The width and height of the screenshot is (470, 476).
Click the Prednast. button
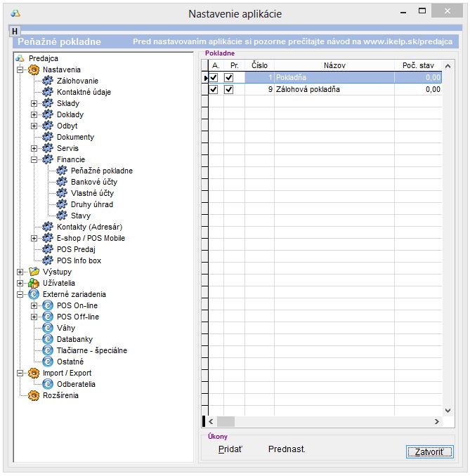tap(287, 449)
